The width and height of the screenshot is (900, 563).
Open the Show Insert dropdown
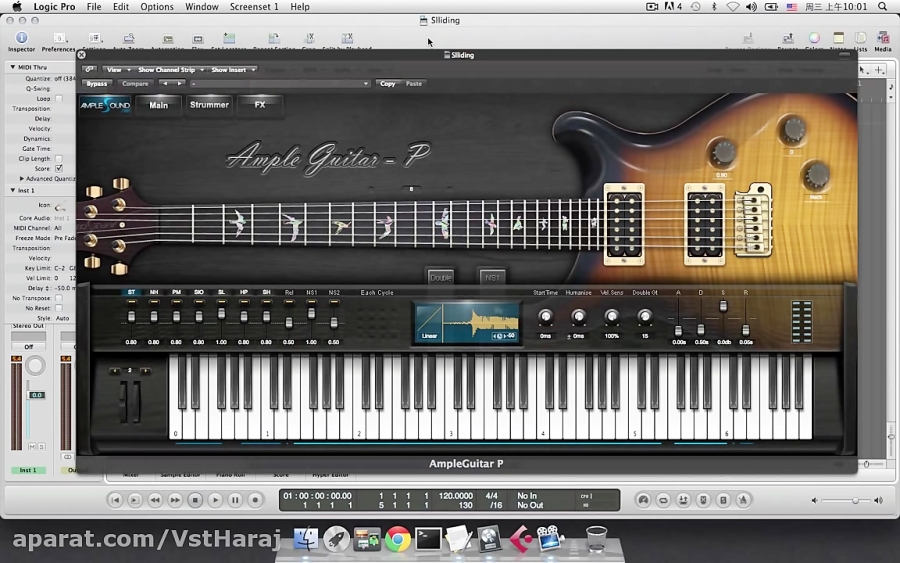[233, 70]
